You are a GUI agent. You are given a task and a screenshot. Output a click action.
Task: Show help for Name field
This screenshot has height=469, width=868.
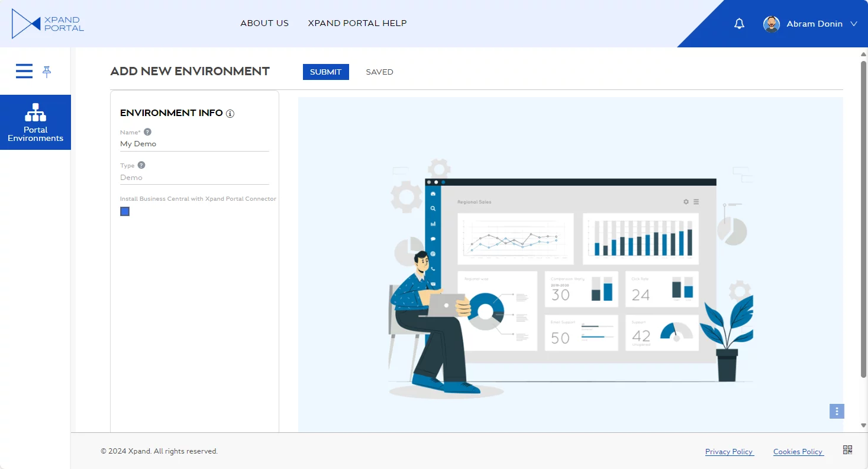tap(147, 132)
